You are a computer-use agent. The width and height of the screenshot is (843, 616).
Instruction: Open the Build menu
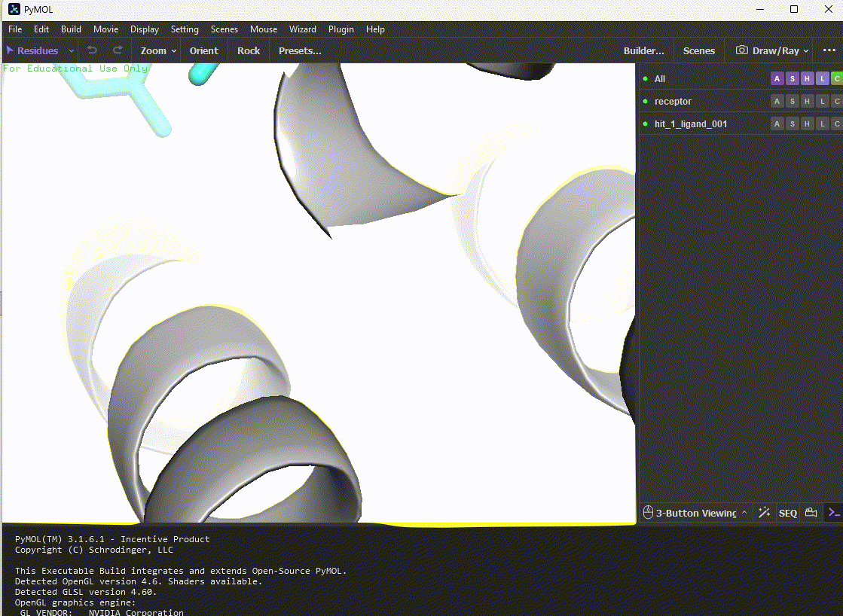click(x=71, y=29)
